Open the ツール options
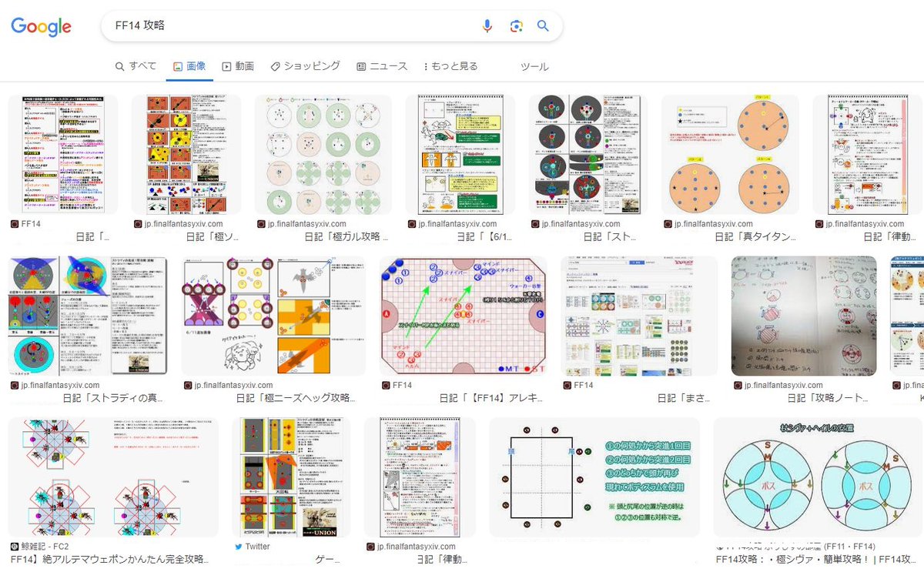 click(534, 67)
